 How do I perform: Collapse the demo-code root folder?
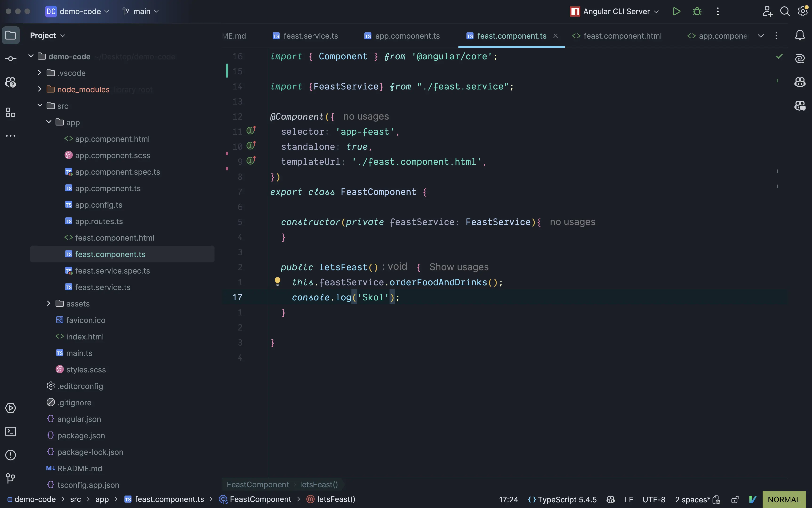(31, 56)
